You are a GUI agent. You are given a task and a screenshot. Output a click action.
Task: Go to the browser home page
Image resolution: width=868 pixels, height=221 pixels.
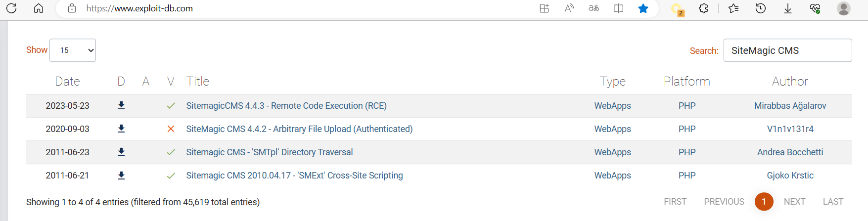tap(39, 8)
